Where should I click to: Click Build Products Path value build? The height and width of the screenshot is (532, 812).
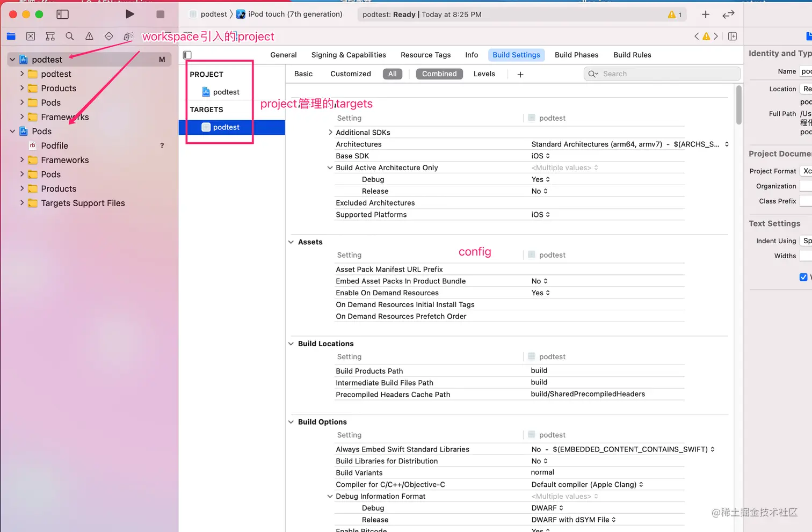coord(539,370)
